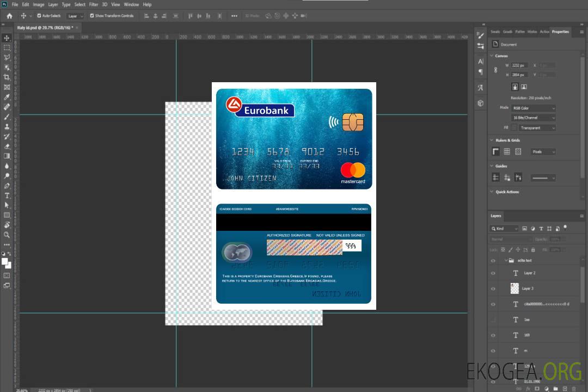Select the Frame tool

7,87
